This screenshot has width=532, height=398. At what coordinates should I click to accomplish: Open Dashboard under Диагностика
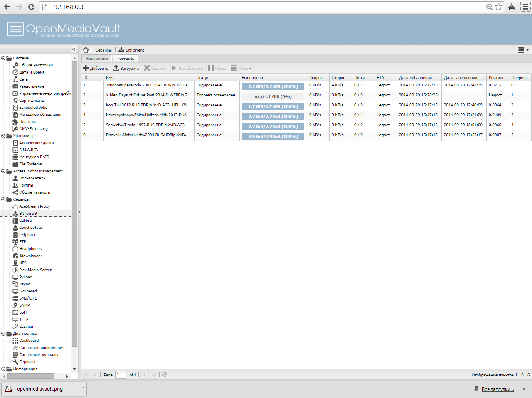pos(29,341)
